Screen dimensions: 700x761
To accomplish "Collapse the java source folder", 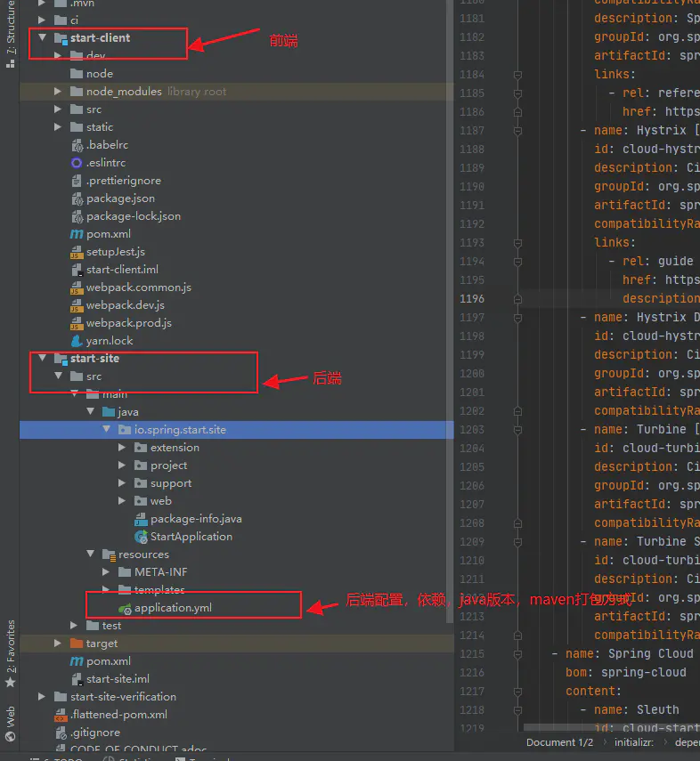I will pyautogui.click(x=90, y=411).
